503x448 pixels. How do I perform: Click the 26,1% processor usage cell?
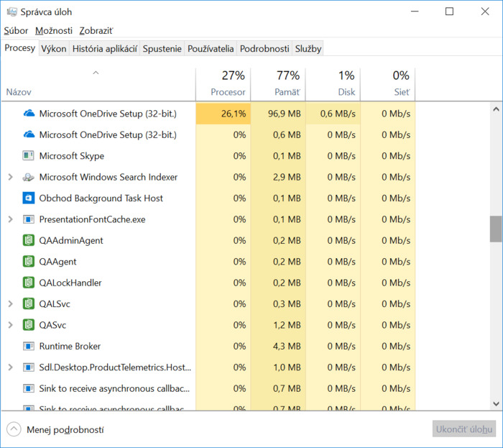pos(223,114)
